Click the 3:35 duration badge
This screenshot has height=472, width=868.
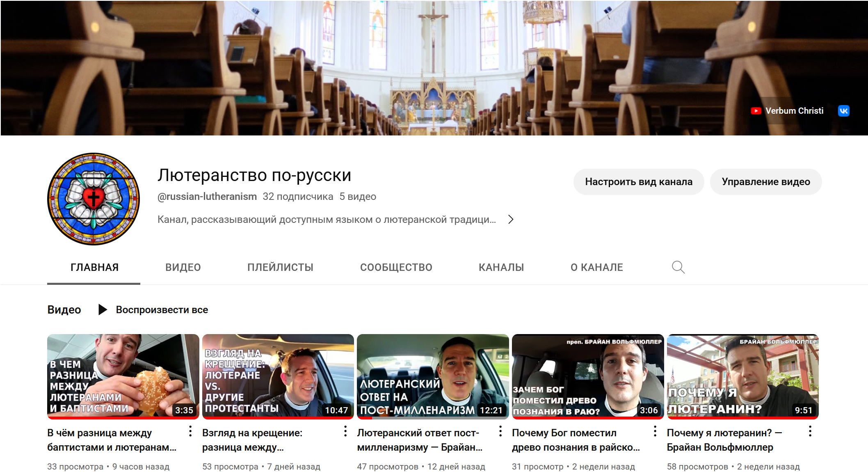[x=184, y=410]
